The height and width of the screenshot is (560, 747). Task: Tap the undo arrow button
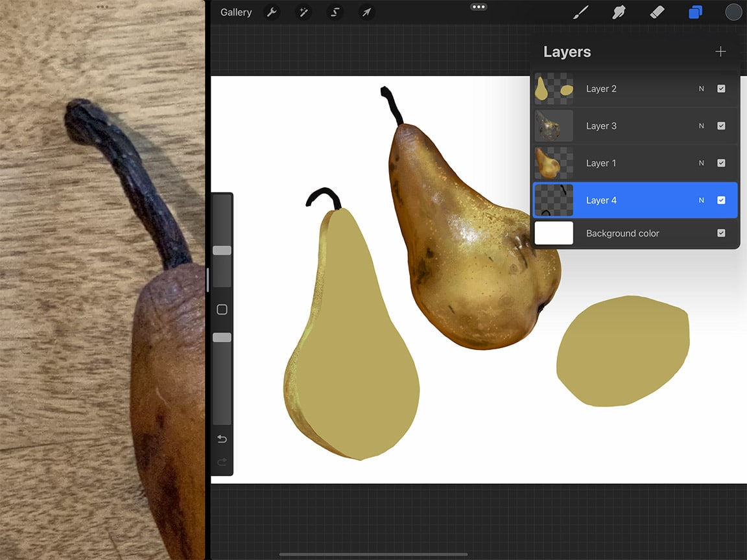[x=222, y=439]
